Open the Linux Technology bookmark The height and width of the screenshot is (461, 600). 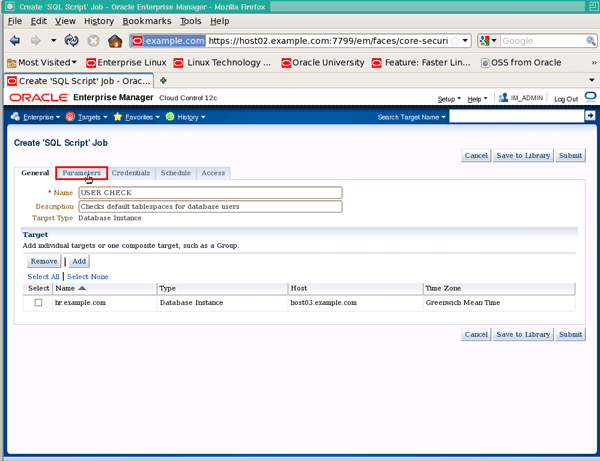click(222, 62)
